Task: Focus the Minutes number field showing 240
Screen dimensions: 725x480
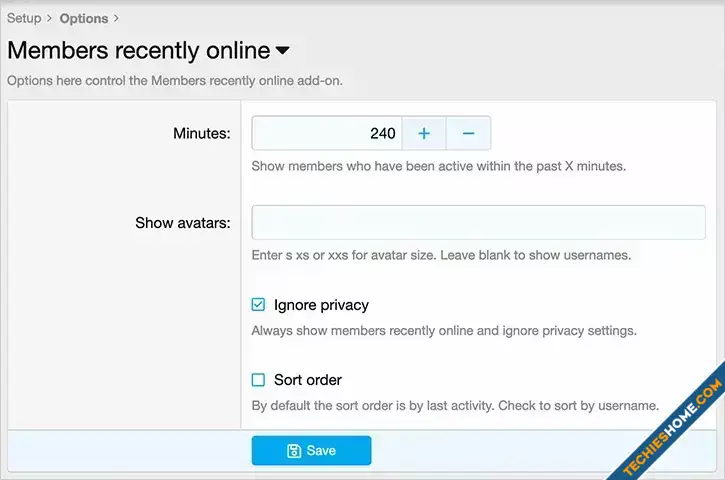Action: (327, 133)
